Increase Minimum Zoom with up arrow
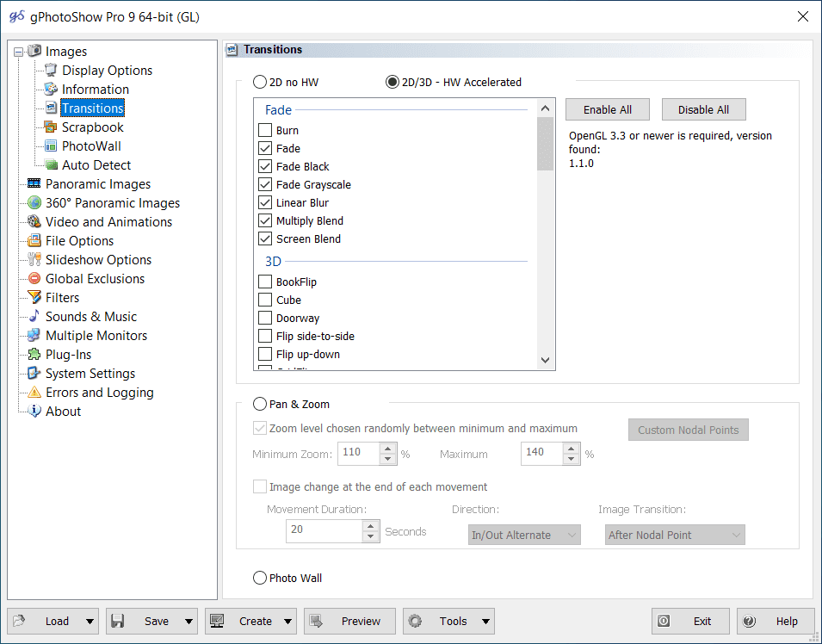This screenshot has width=822, height=644. point(387,449)
